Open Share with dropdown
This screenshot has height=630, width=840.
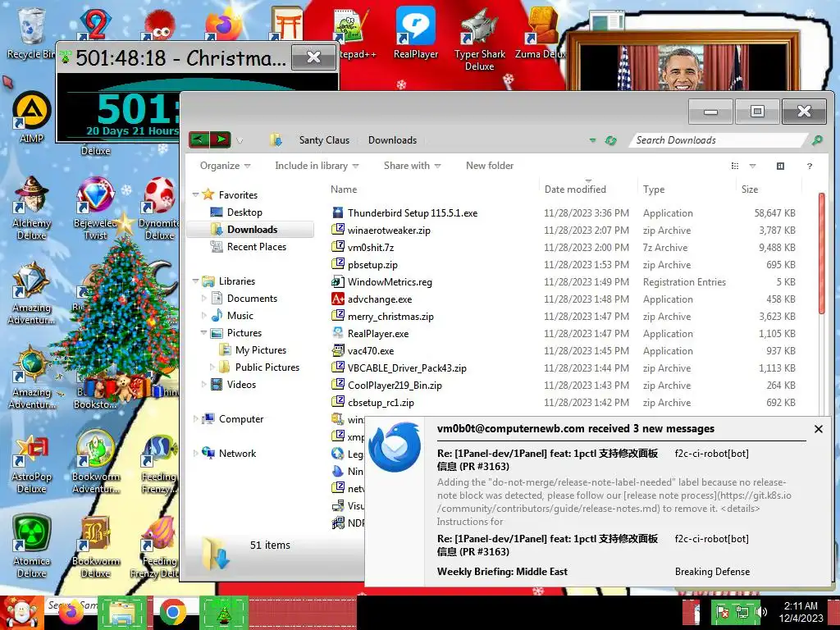pos(412,166)
